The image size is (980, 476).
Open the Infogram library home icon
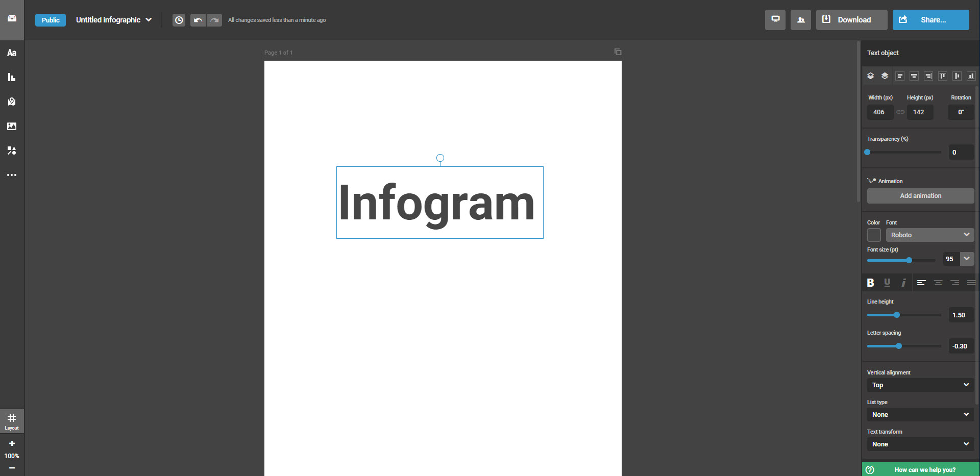tap(12, 19)
